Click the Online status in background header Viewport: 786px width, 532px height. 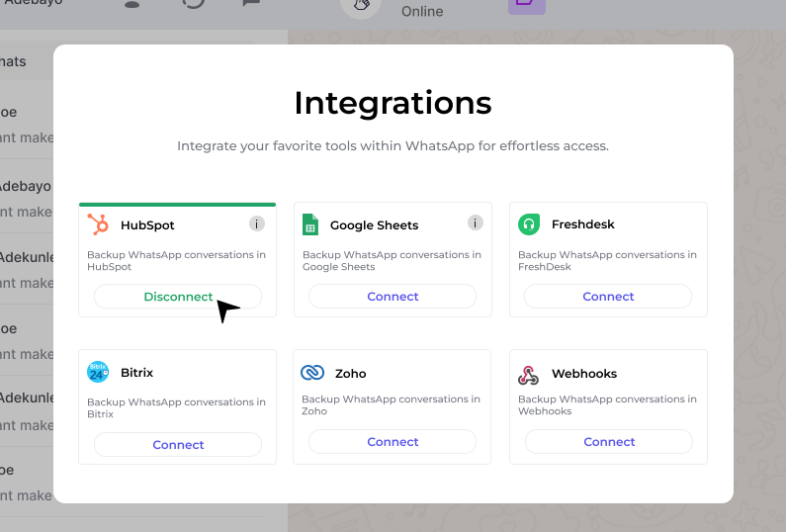(x=422, y=11)
